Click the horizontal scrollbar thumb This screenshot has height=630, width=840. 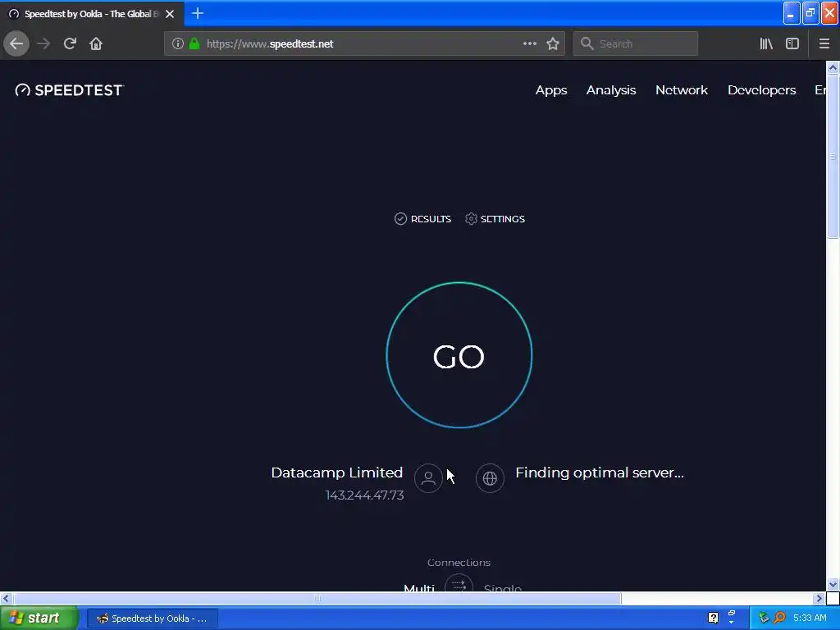click(x=317, y=598)
